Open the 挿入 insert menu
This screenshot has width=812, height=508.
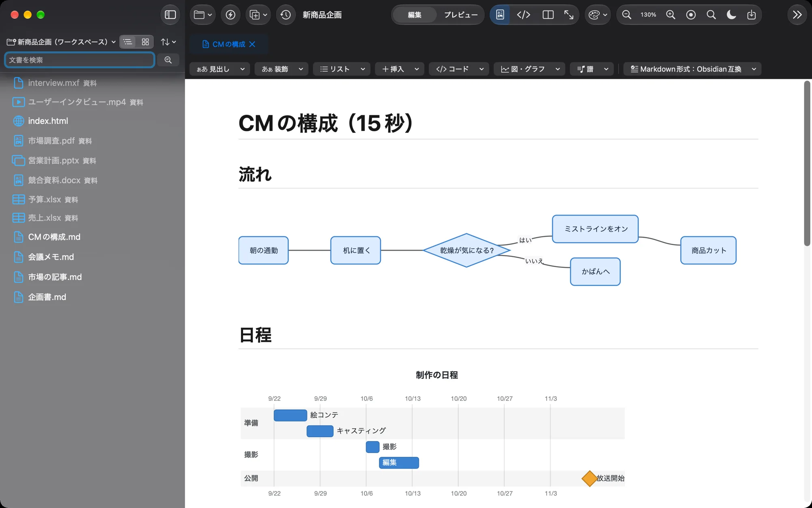[400, 69]
